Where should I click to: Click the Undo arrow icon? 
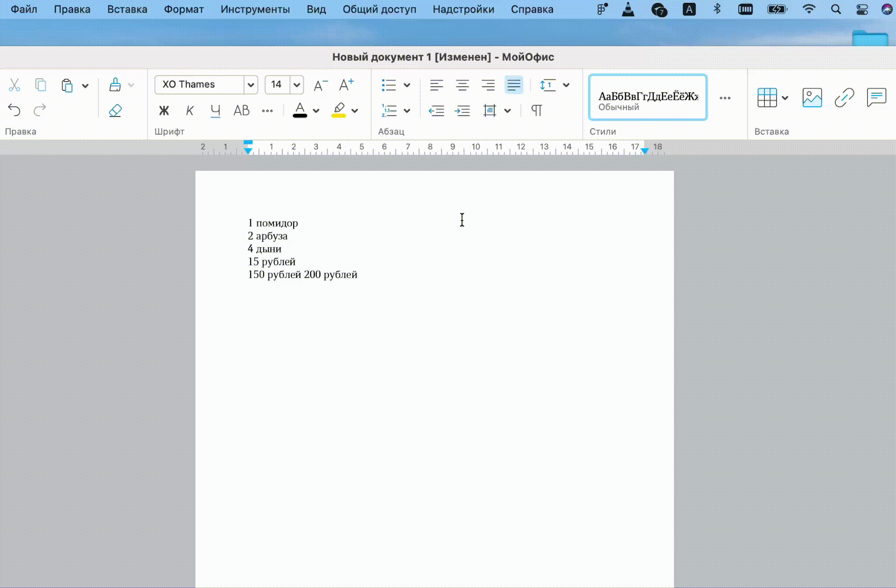pyautogui.click(x=14, y=110)
